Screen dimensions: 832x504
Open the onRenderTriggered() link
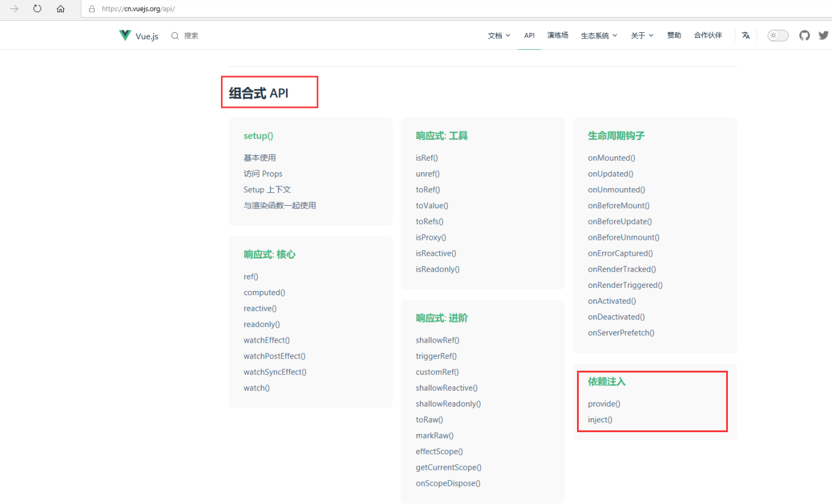click(625, 284)
